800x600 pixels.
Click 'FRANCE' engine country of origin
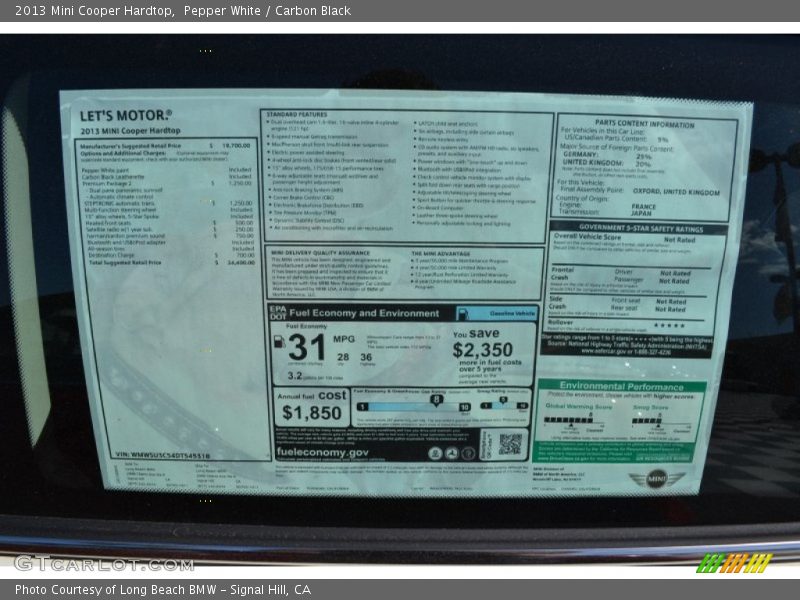click(x=644, y=207)
